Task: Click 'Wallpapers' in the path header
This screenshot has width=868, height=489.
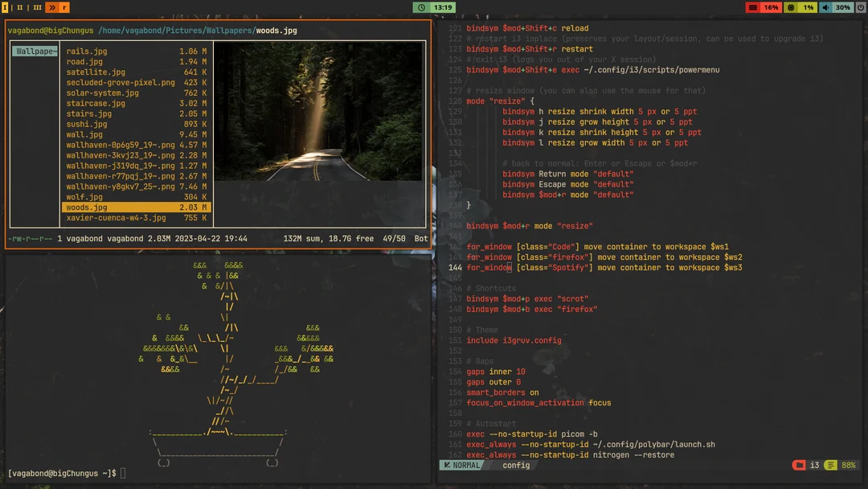Action: [x=227, y=30]
